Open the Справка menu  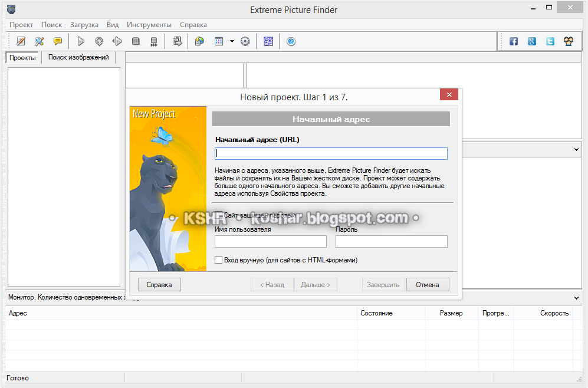(x=193, y=25)
